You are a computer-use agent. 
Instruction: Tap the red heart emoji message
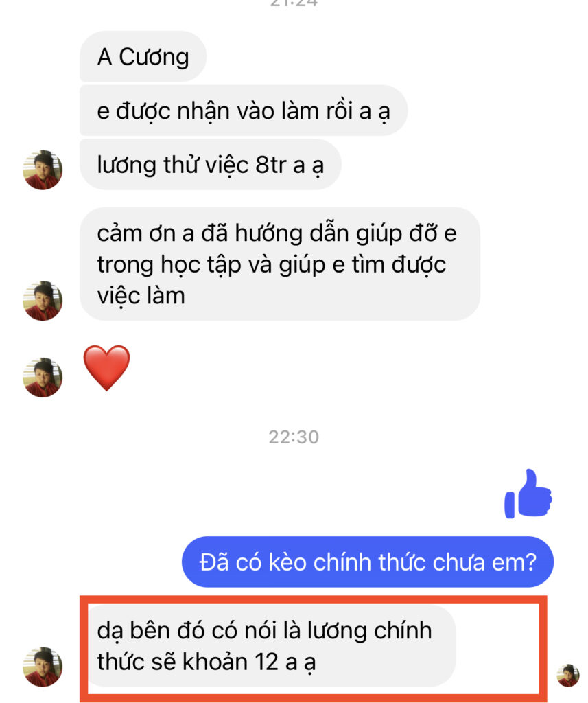[x=106, y=368]
